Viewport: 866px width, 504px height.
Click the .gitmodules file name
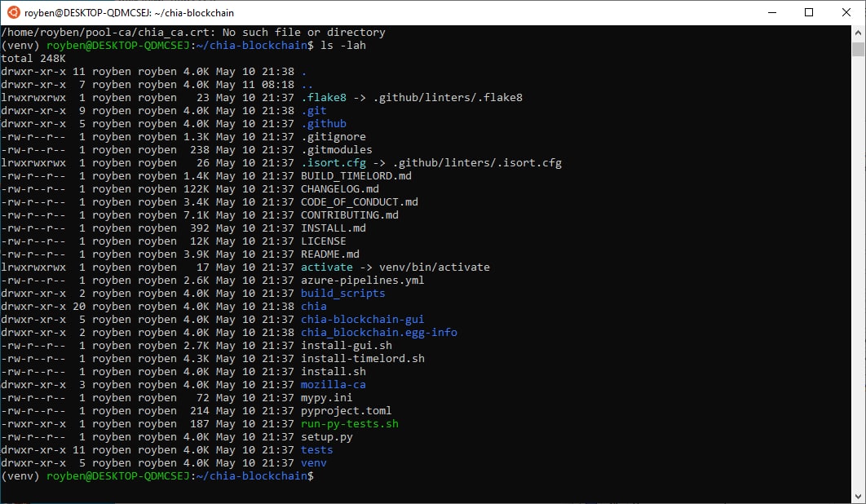[x=336, y=150]
